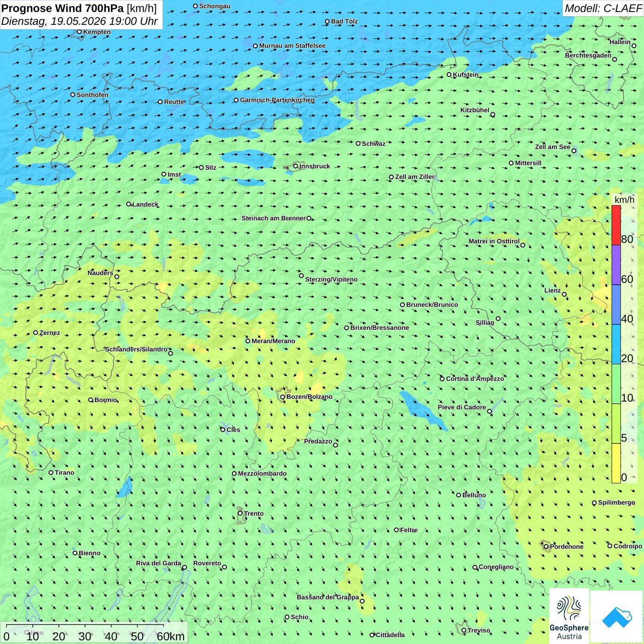This screenshot has width=644, height=644.
Task: Select the Garmisch-Partenkirchen marker
Action: (x=236, y=100)
